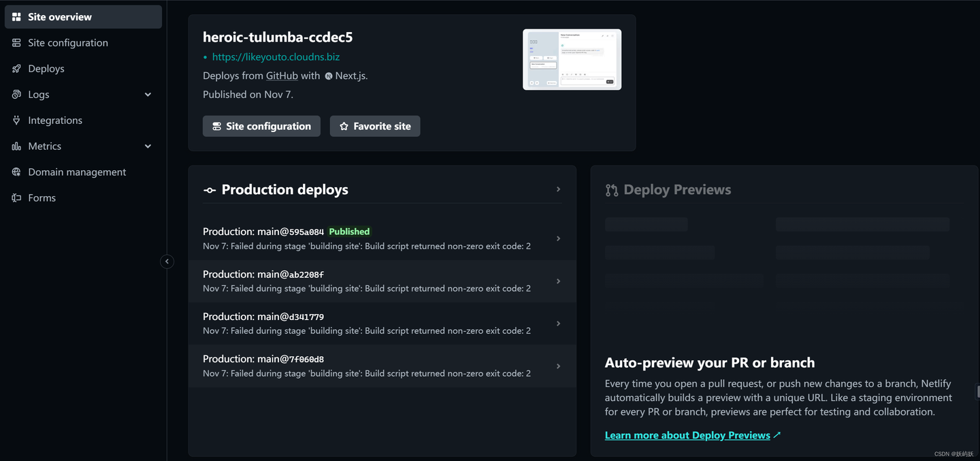This screenshot has height=461, width=980.
Task: Click the text Production: main@ab2208f
Action: tap(263, 274)
